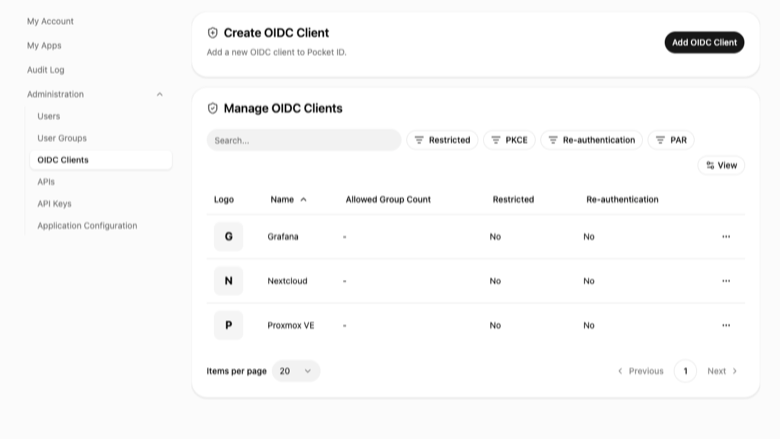
Task: Open the PAR filter
Action: [x=671, y=140]
